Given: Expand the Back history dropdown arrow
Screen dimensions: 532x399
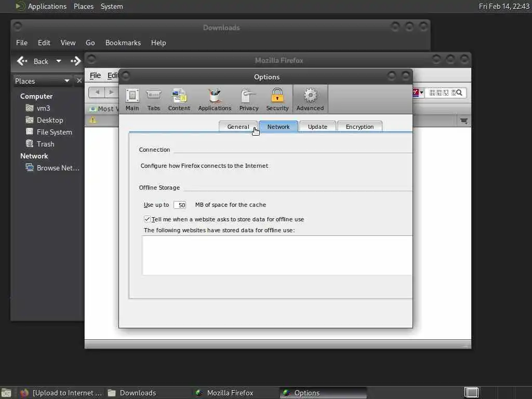Looking at the screenshot, I should click(59, 61).
